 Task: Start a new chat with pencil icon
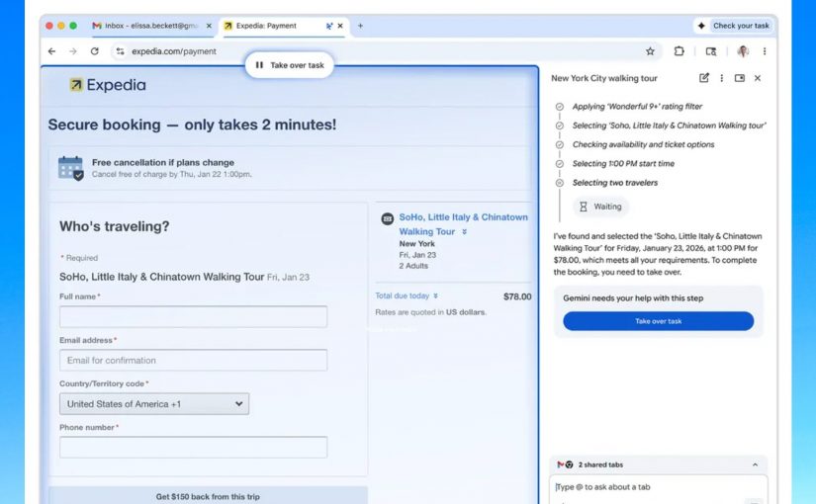(704, 78)
